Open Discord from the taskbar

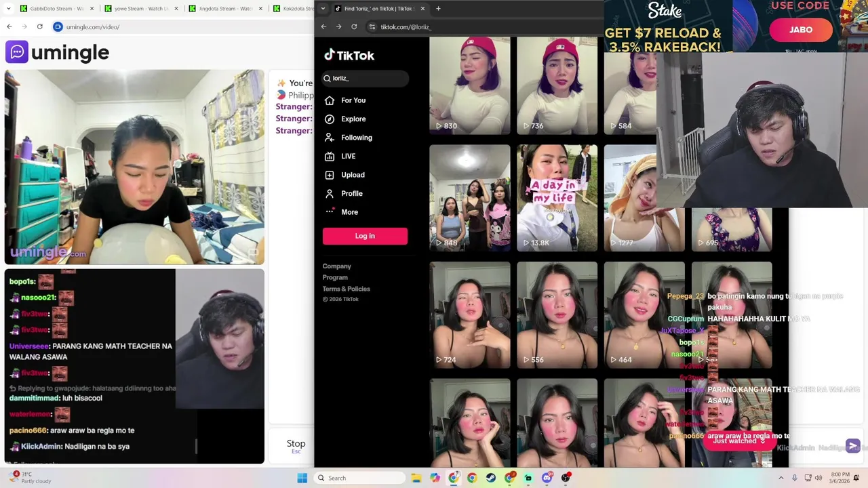[x=547, y=478]
